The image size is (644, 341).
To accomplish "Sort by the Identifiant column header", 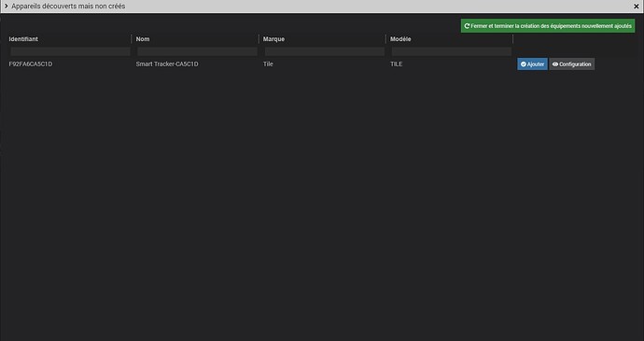I will [23, 39].
